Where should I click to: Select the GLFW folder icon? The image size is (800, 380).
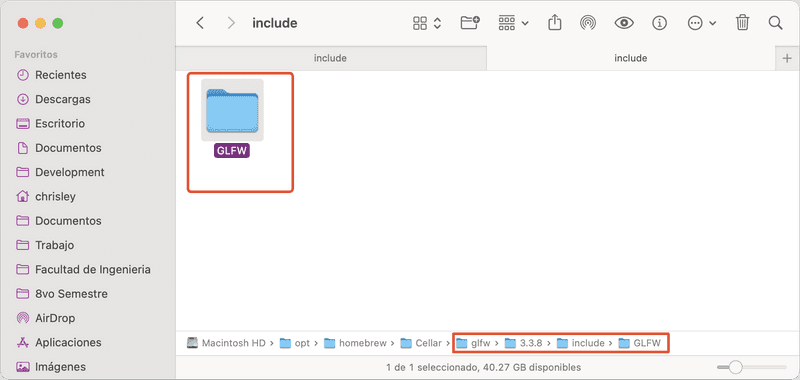(232, 110)
